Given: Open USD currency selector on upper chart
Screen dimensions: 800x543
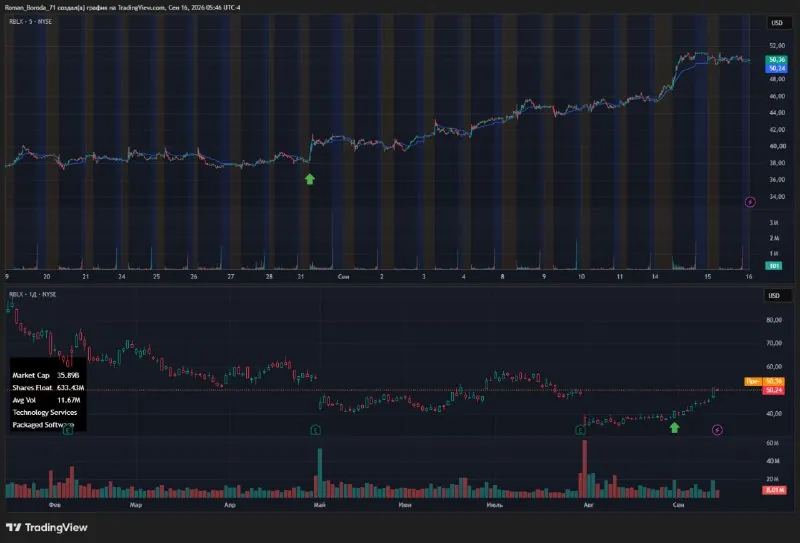Looking at the screenshot, I should (x=777, y=23).
